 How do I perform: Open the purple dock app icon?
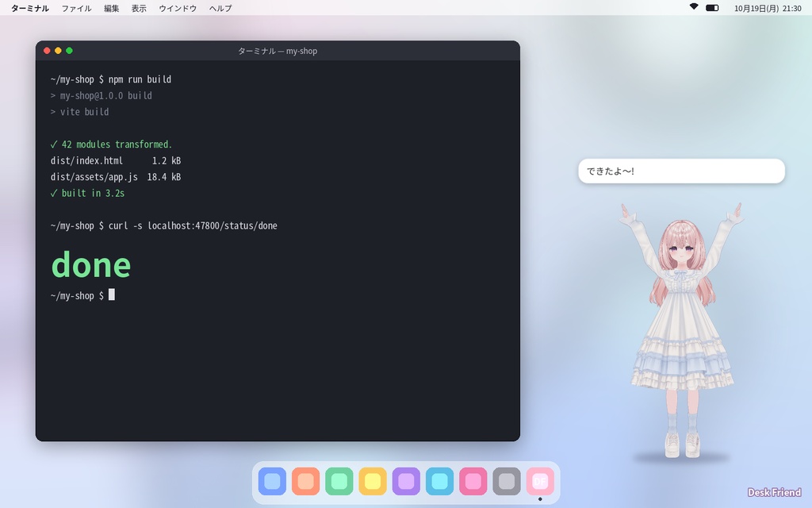(x=406, y=481)
